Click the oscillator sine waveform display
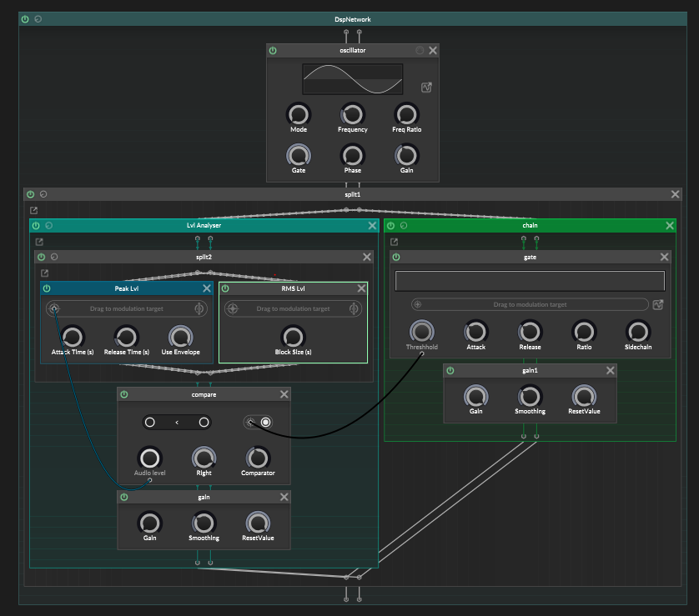 [x=353, y=79]
